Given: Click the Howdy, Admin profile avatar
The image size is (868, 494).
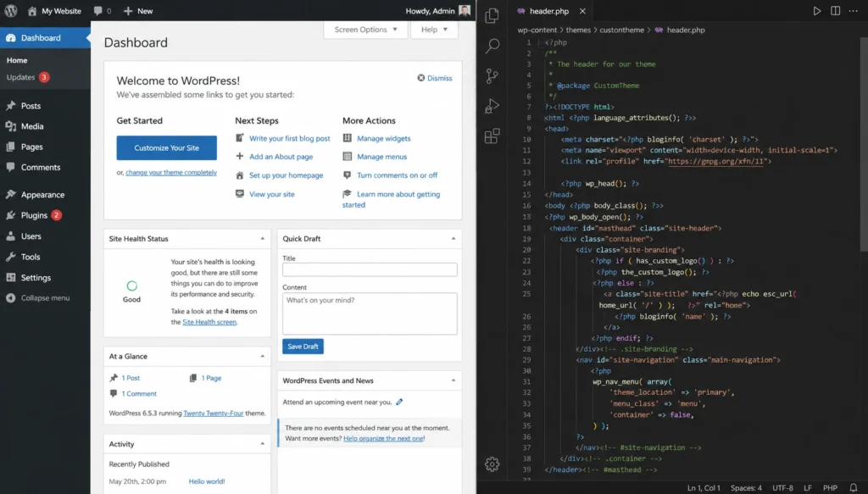Looking at the screenshot, I should pyautogui.click(x=465, y=11).
